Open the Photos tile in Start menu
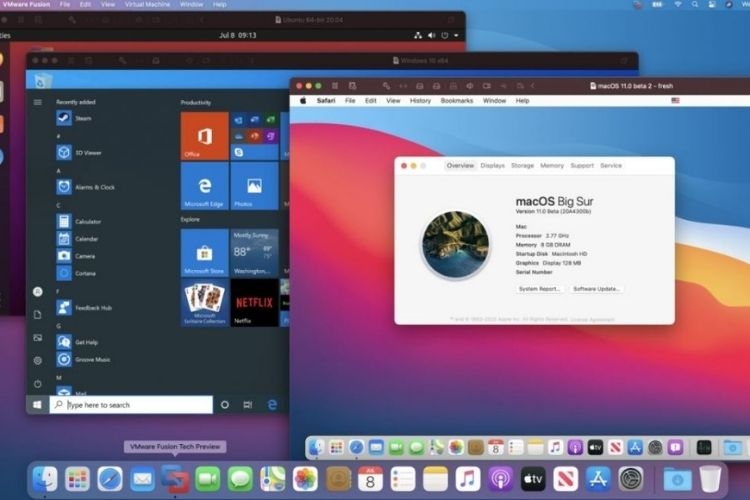This screenshot has width=750, height=500. (x=254, y=186)
